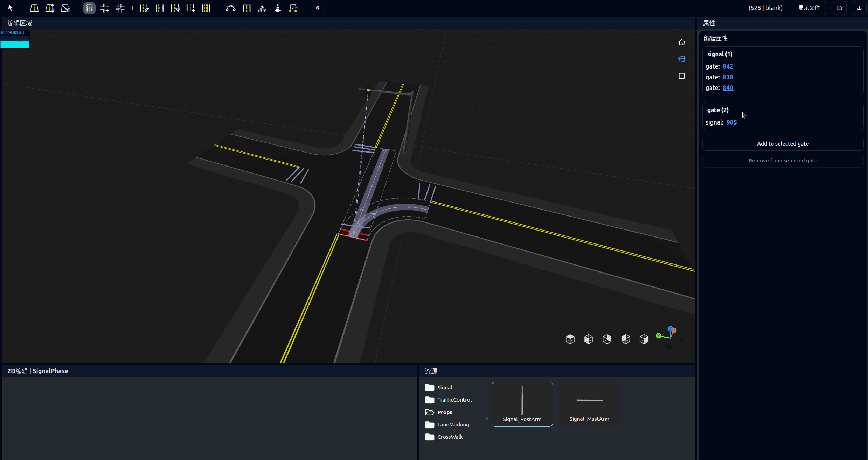Click the 显示文件 button
Screen dimensions: 868x460
[809, 8]
